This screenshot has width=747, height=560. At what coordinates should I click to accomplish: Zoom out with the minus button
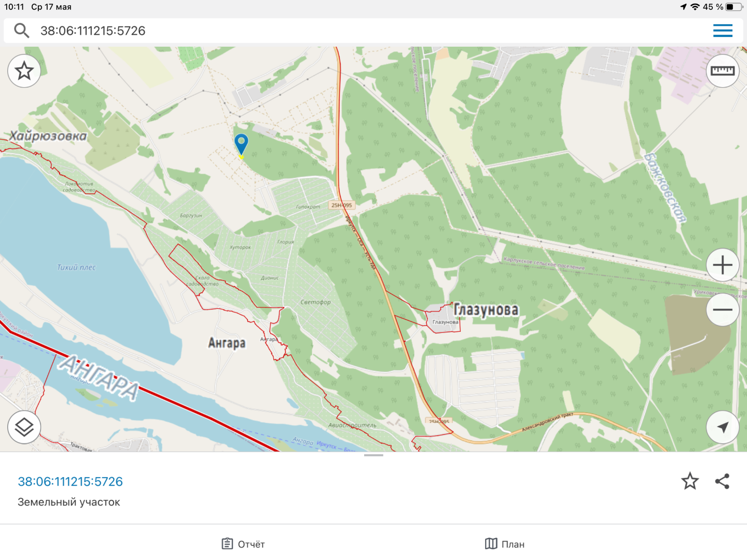[x=723, y=310]
